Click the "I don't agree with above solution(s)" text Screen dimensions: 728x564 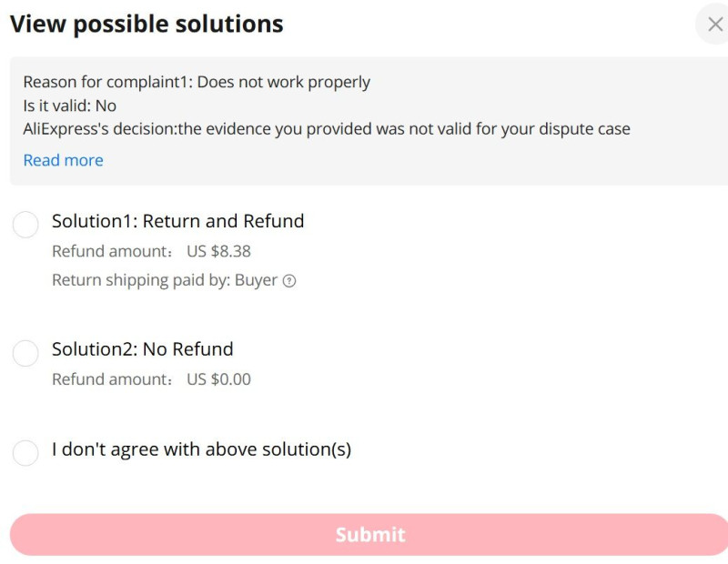click(201, 449)
